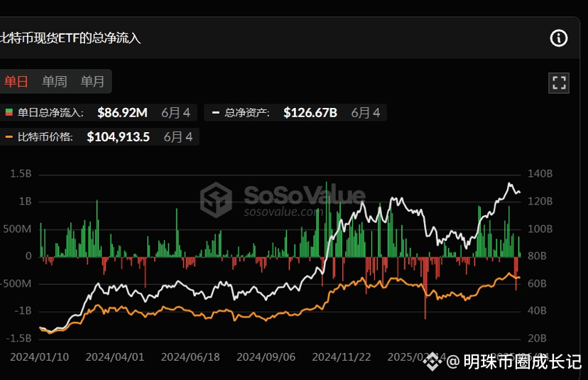Click the 1.5B left axis label
588x380 pixels.
21,174
